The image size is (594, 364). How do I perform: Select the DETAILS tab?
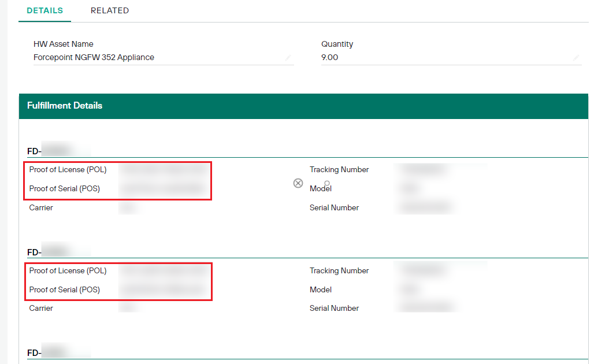click(x=44, y=10)
